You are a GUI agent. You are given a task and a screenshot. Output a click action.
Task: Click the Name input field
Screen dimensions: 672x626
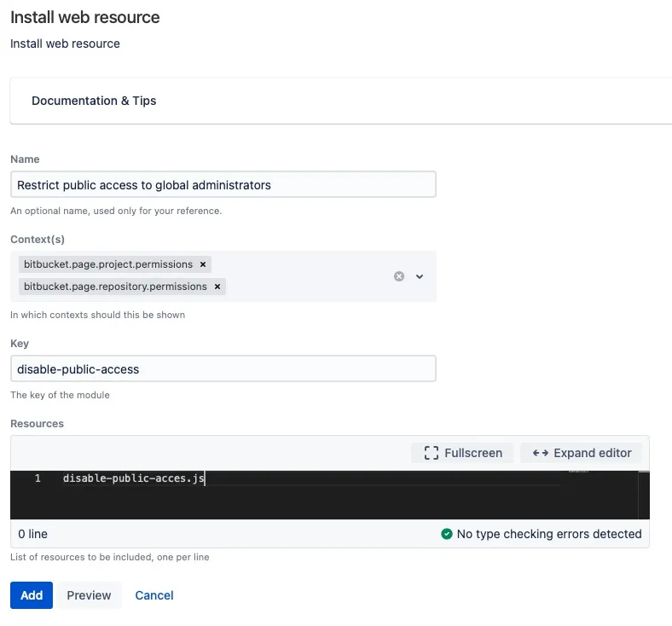click(x=223, y=185)
